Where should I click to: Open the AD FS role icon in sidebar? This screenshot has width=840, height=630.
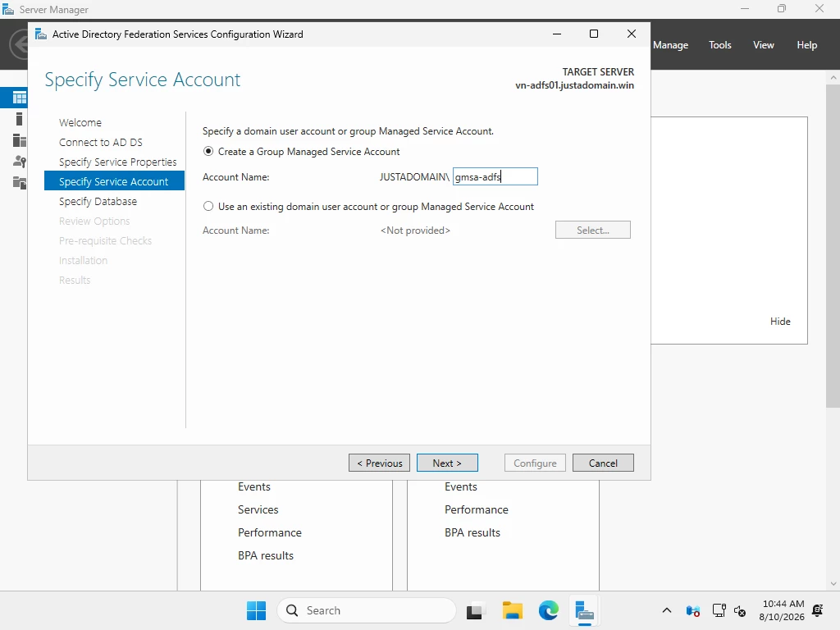pyautogui.click(x=20, y=162)
